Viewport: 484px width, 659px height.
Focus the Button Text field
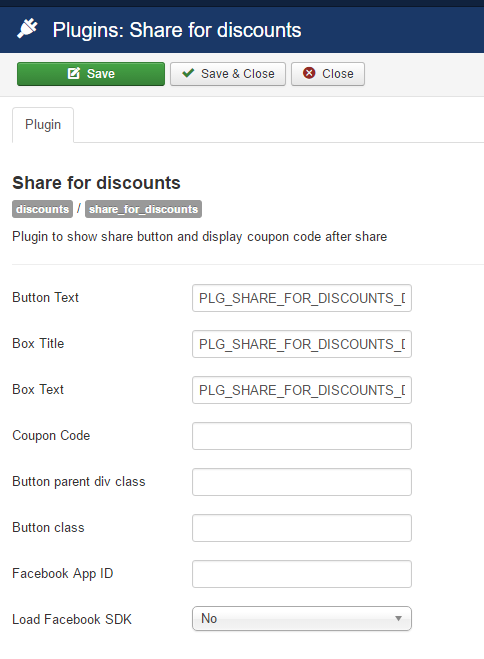tap(302, 298)
